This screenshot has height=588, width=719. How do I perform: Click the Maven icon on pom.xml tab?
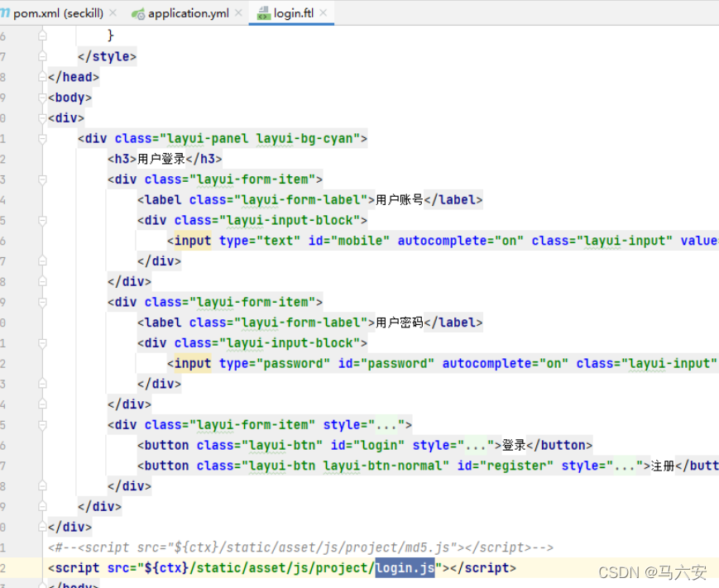(5, 13)
